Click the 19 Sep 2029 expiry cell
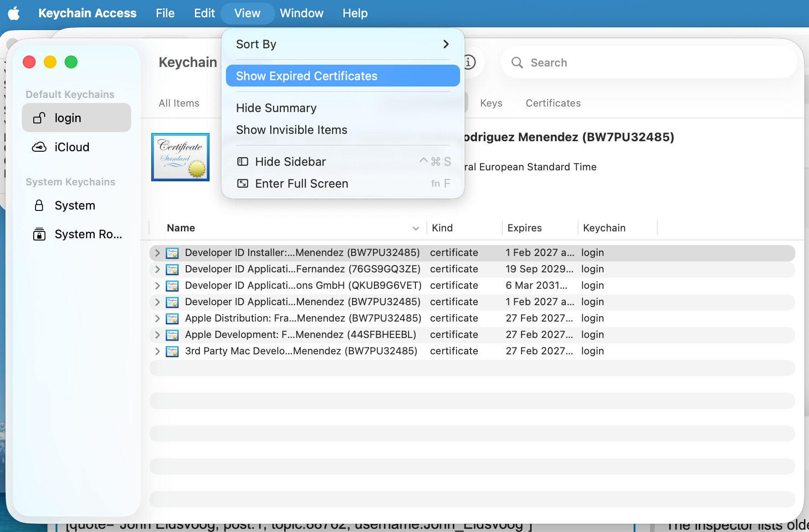809x532 pixels. coord(539,269)
